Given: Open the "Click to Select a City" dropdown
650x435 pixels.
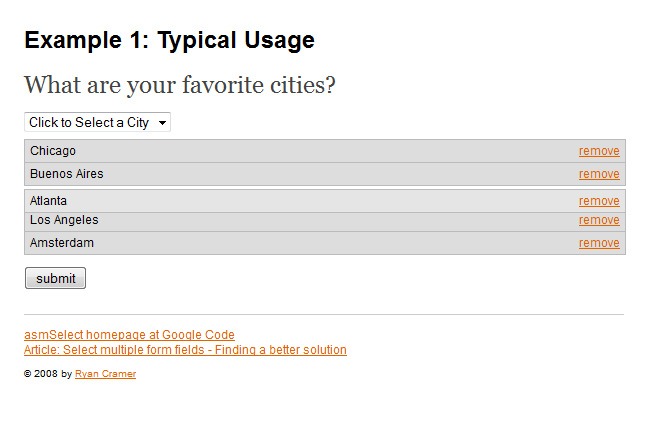Looking at the screenshot, I should click(97, 122).
